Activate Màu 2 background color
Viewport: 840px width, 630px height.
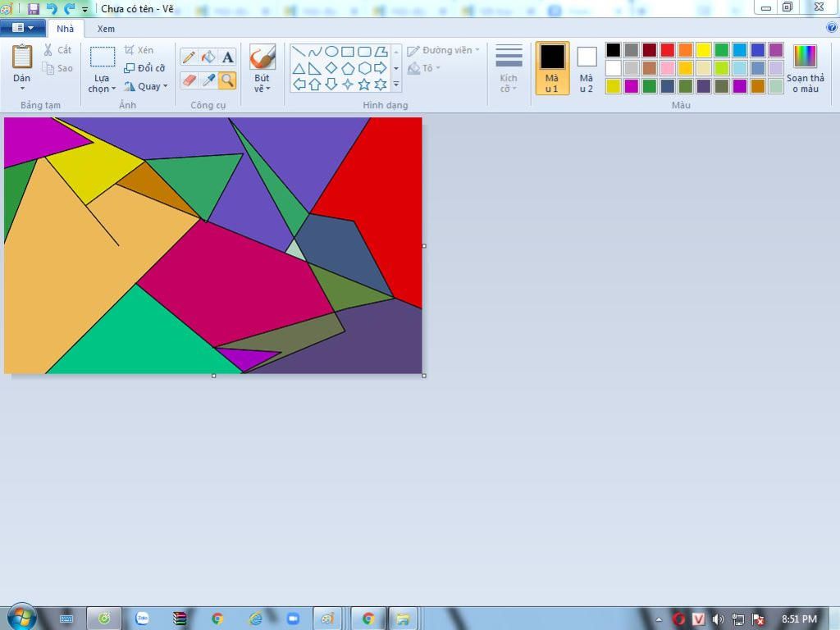click(587, 68)
